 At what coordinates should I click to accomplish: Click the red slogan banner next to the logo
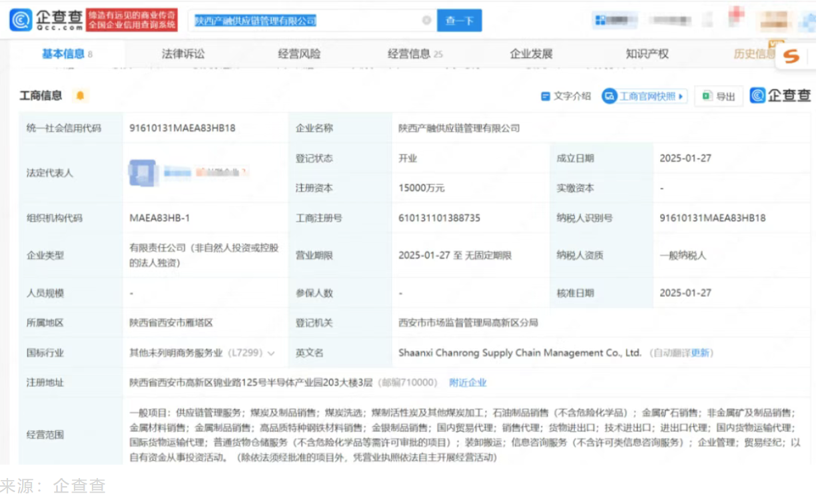(132, 20)
